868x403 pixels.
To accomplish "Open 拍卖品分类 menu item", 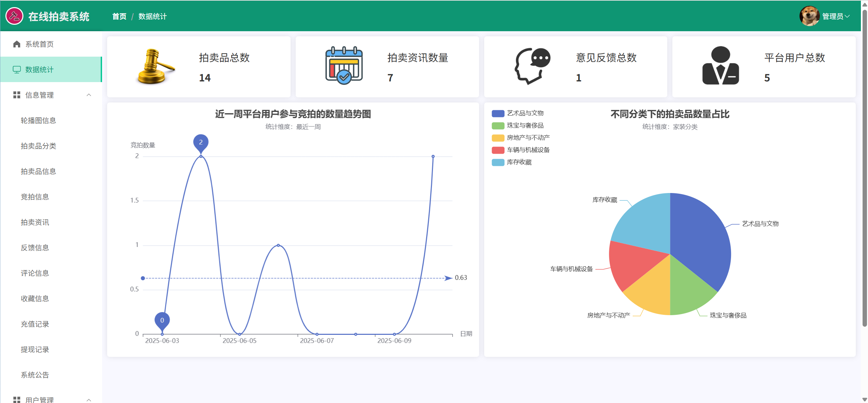I will coord(38,146).
